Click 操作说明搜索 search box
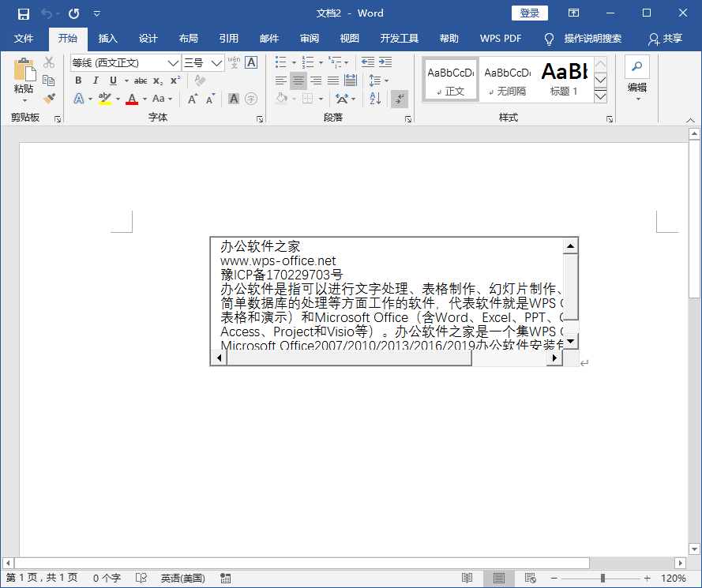The image size is (702, 588). [x=584, y=39]
